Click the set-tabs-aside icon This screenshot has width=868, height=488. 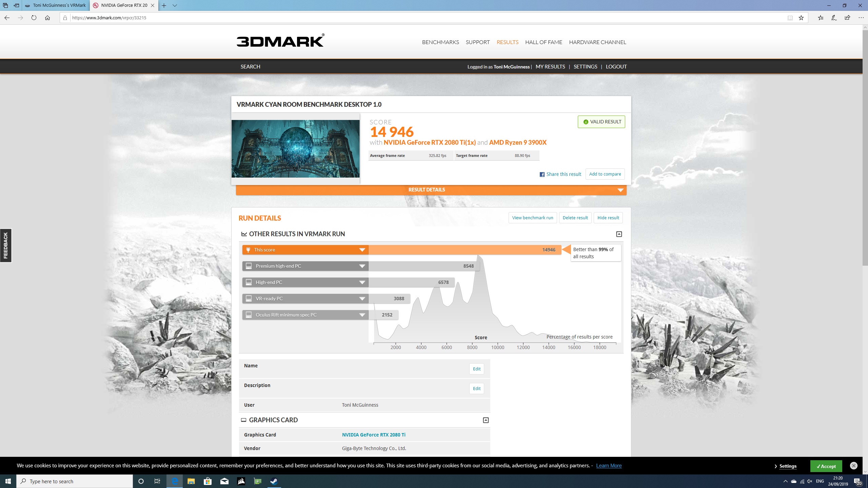[x=16, y=5]
